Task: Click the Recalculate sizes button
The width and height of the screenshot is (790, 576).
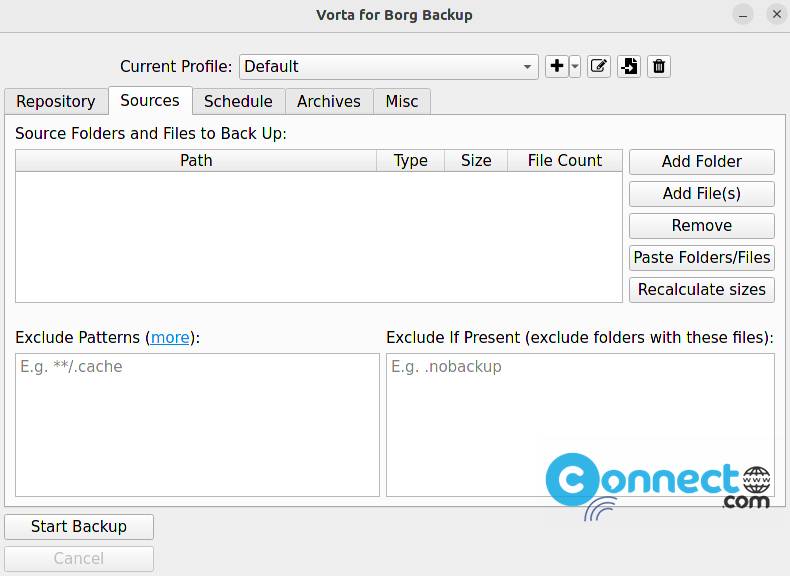Action: (x=701, y=290)
